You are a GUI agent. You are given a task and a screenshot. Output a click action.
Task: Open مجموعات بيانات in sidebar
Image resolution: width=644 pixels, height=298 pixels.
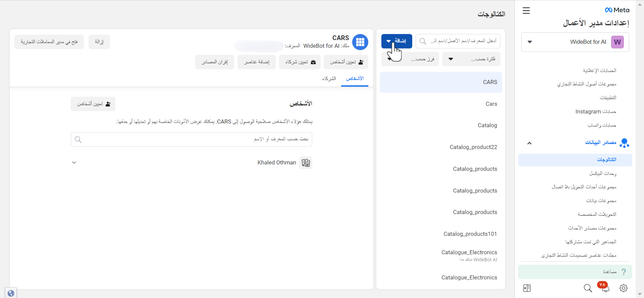[601, 200]
